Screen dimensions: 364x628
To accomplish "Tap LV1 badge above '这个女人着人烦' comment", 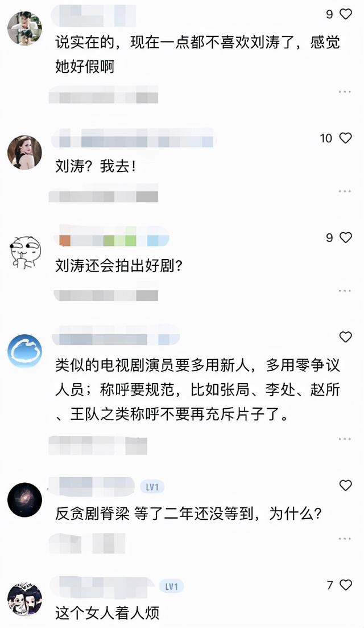I will (172, 586).
